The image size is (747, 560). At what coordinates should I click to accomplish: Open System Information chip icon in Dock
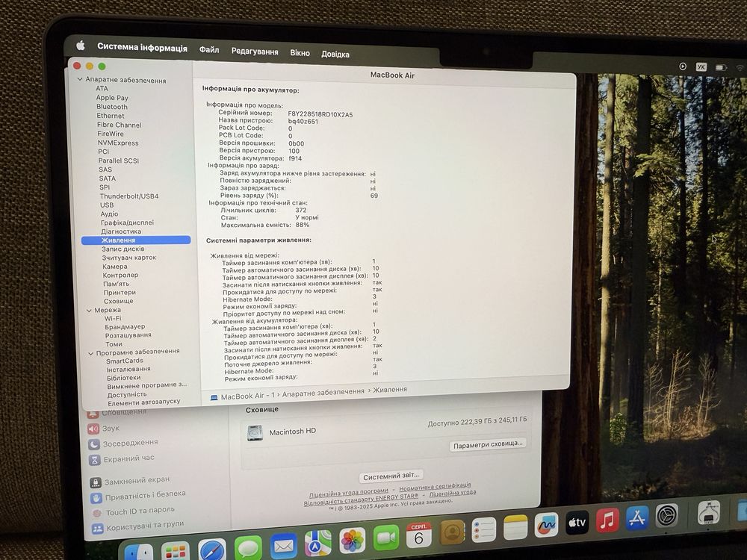(708, 512)
